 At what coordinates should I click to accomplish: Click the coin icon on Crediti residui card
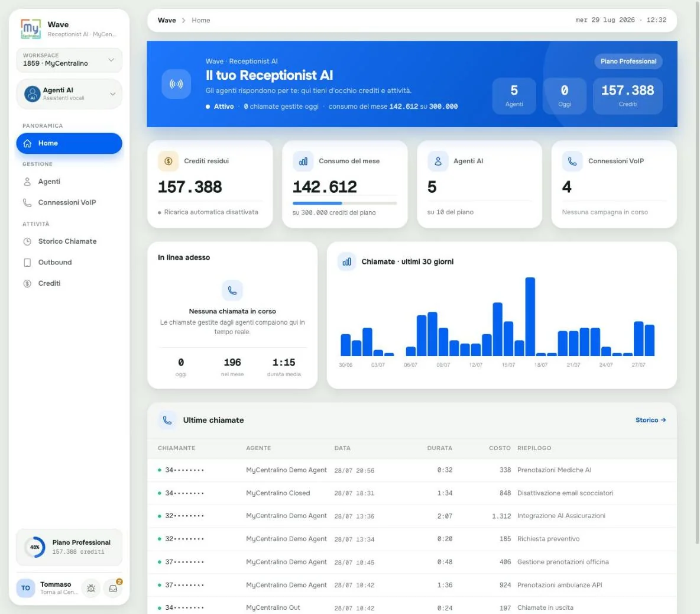pos(168,161)
